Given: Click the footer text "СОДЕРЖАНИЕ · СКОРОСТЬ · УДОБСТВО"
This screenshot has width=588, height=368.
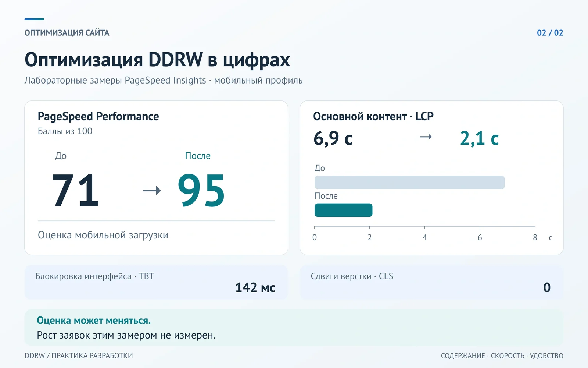Looking at the screenshot, I should pyautogui.click(x=502, y=356).
